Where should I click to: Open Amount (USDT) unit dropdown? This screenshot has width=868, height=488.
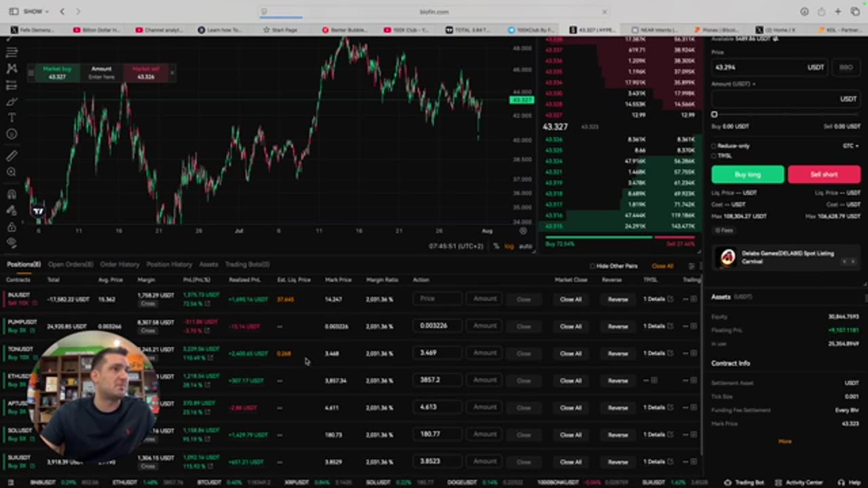[x=734, y=84]
